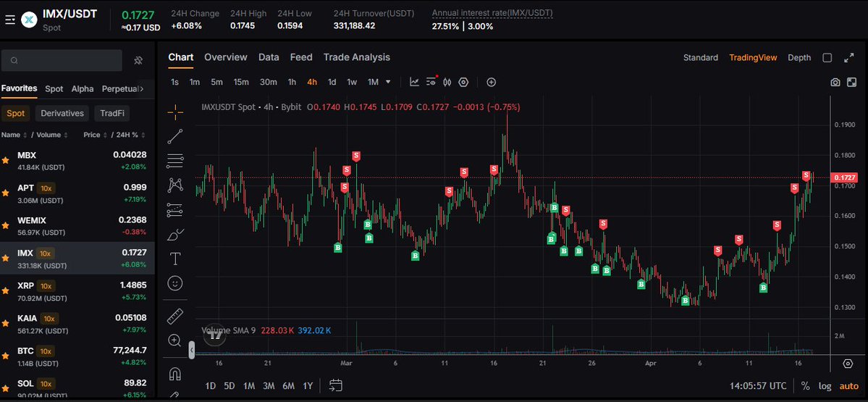
Task: Toggle BTC favorite star
Action: pos(6,356)
